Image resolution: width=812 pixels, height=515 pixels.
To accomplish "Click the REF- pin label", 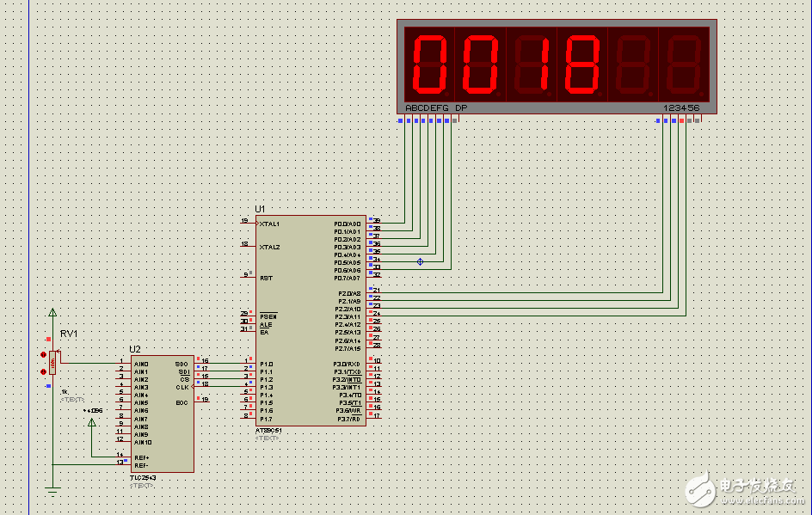I will pos(141,466).
